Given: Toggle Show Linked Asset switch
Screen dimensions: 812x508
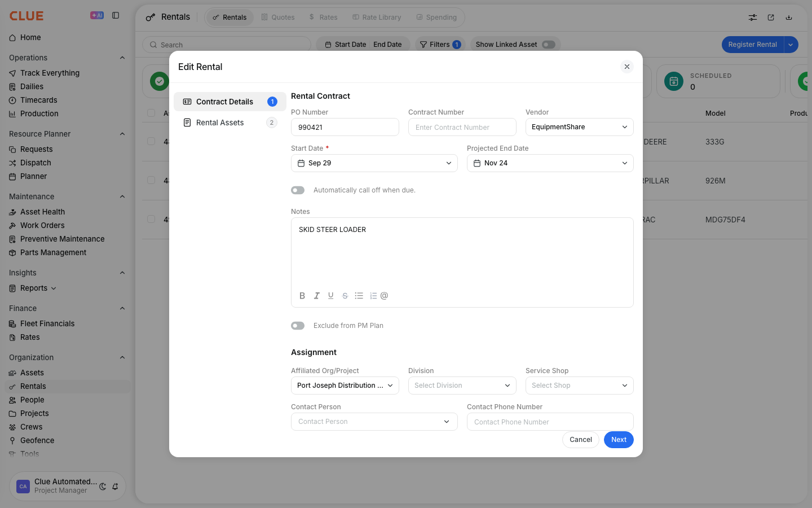Looking at the screenshot, I should pyautogui.click(x=549, y=45).
